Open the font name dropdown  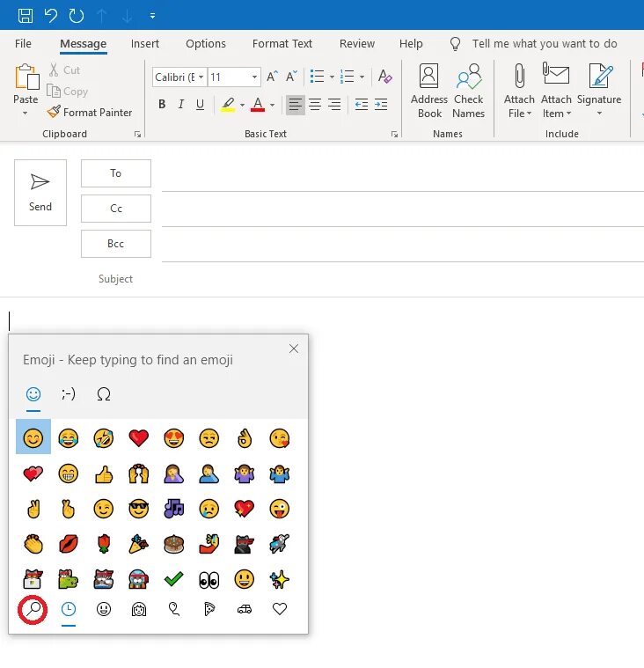coord(201,77)
